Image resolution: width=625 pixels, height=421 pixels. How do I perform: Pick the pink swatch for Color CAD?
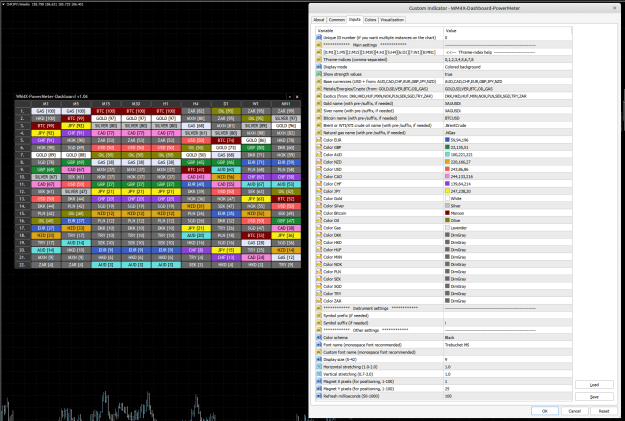[x=447, y=177]
